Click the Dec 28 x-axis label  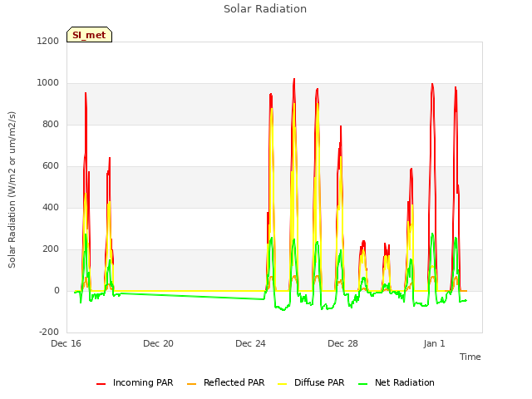[x=342, y=343]
